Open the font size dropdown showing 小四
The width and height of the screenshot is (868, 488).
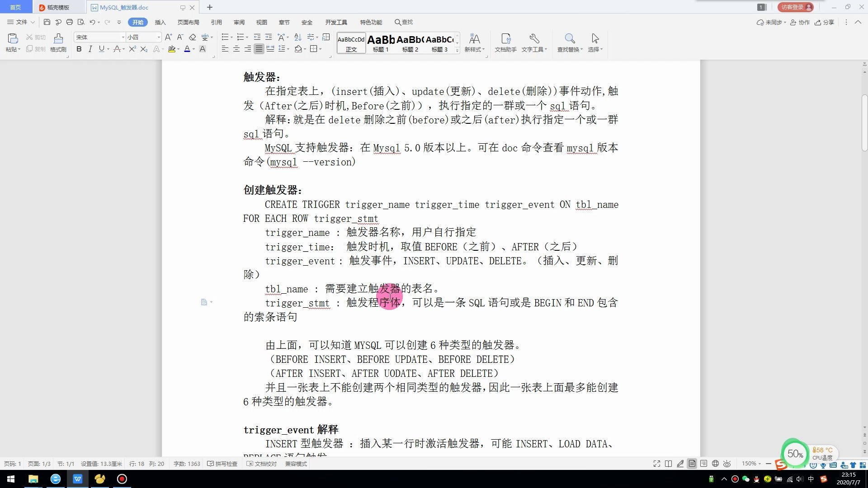point(158,37)
